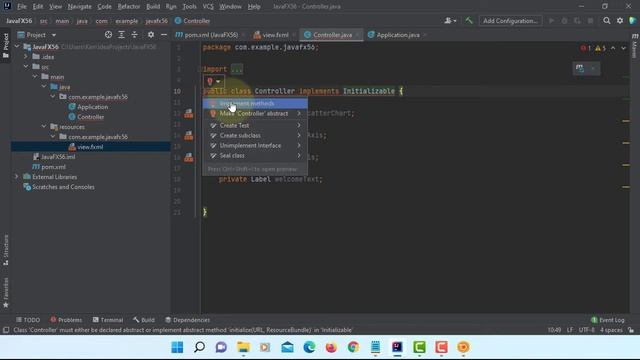Click the Collapse All icon in Project panel
The height and width of the screenshot is (360, 640).
134,35
